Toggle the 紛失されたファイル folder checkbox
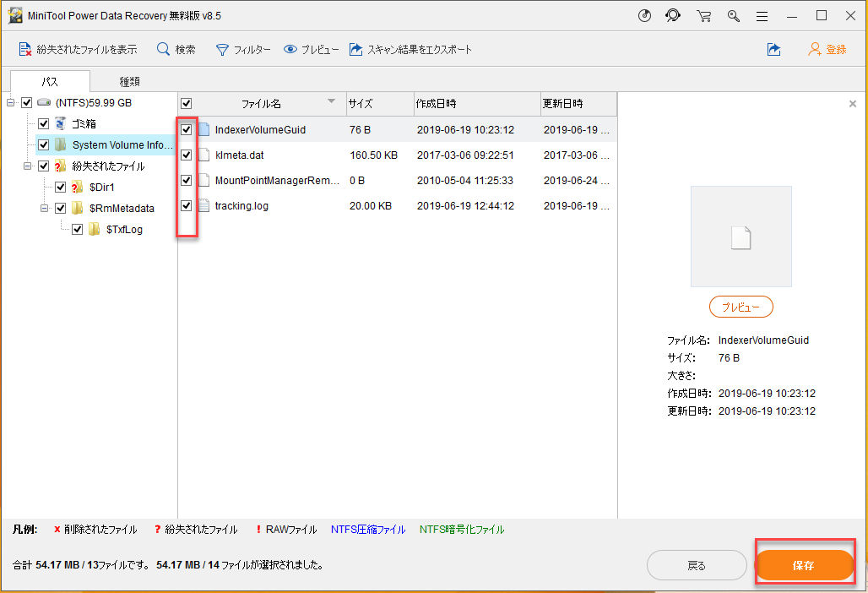Screen dimensions: 868x593 (x=43, y=166)
